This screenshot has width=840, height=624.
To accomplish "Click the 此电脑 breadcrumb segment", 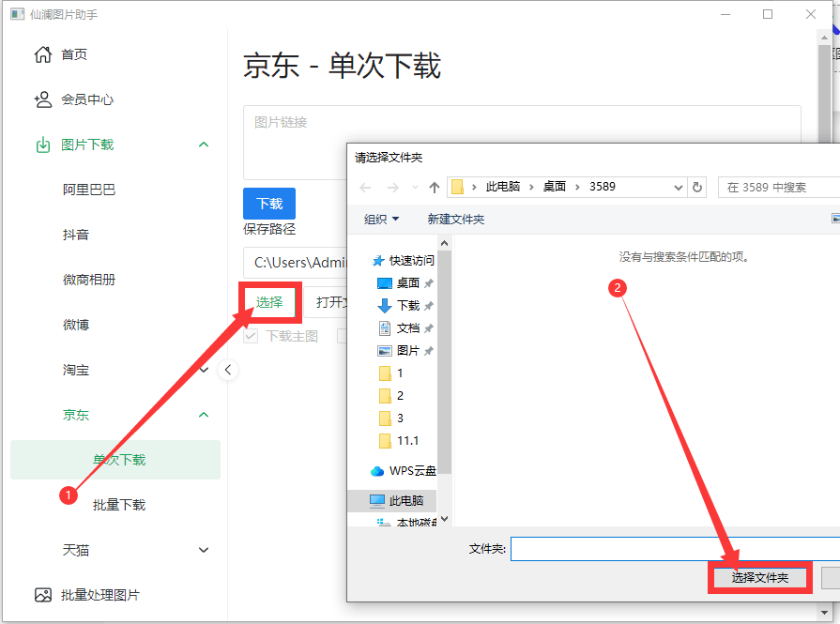I will 503,187.
